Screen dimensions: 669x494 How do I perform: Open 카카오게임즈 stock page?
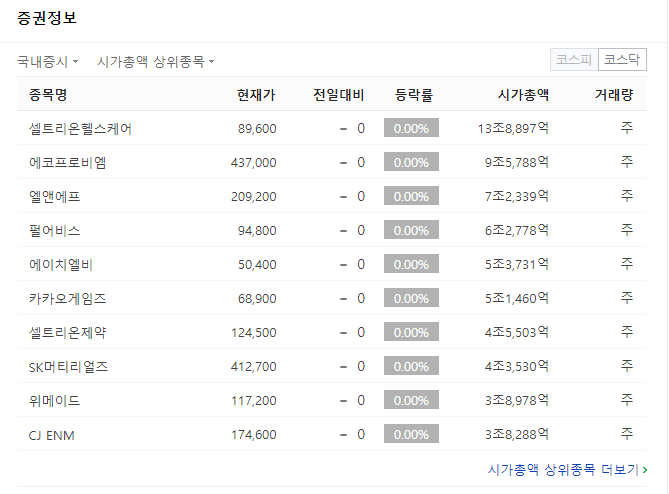click(67, 299)
